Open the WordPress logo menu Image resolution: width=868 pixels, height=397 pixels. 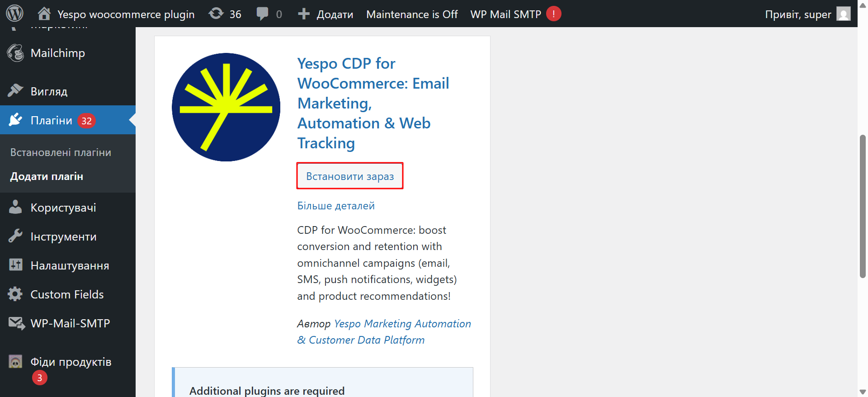pyautogui.click(x=14, y=14)
